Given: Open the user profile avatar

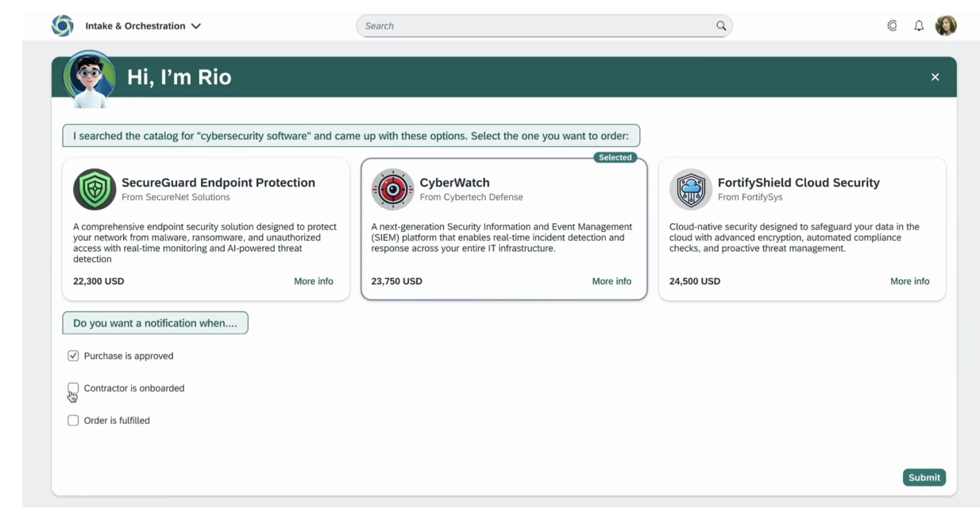Looking at the screenshot, I should pyautogui.click(x=946, y=25).
